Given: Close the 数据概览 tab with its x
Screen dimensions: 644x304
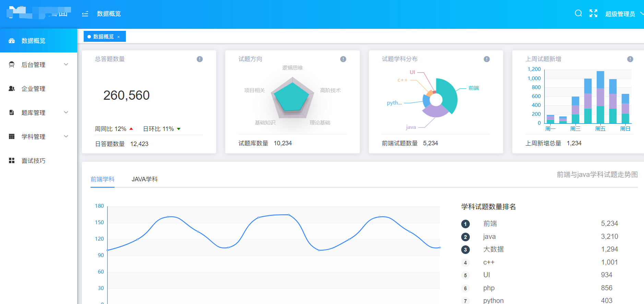Looking at the screenshot, I should click(x=119, y=37).
